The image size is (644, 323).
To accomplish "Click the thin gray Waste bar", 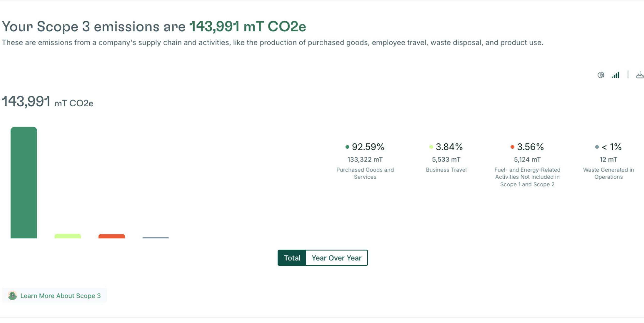I will click(156, 238).
